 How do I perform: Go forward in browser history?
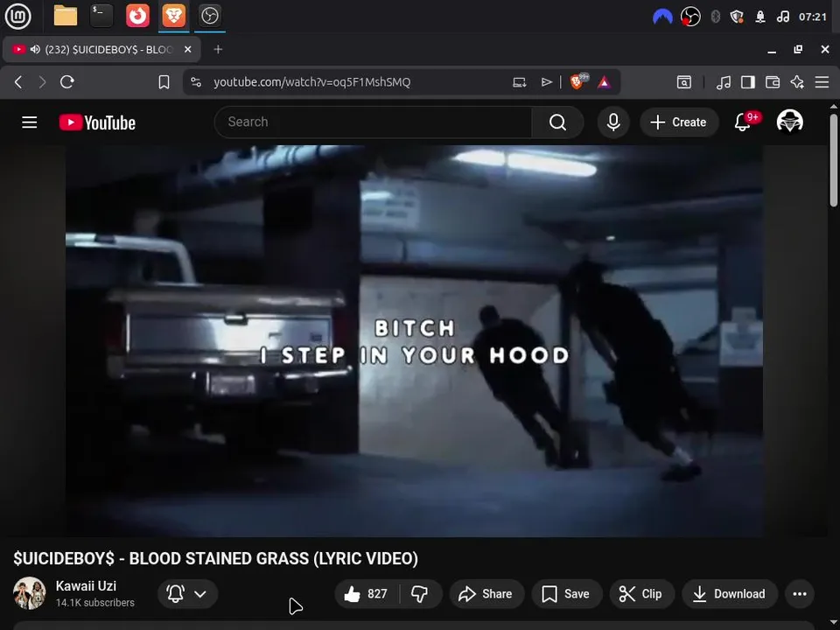42,82
